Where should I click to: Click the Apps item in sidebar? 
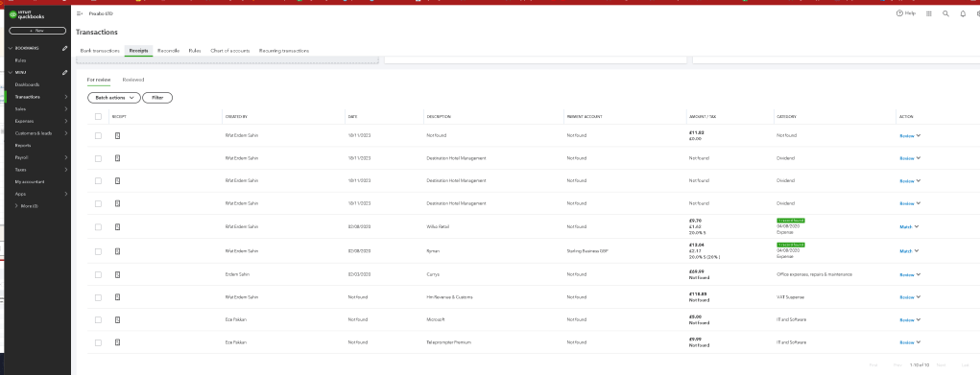click(x=20, y=194)
